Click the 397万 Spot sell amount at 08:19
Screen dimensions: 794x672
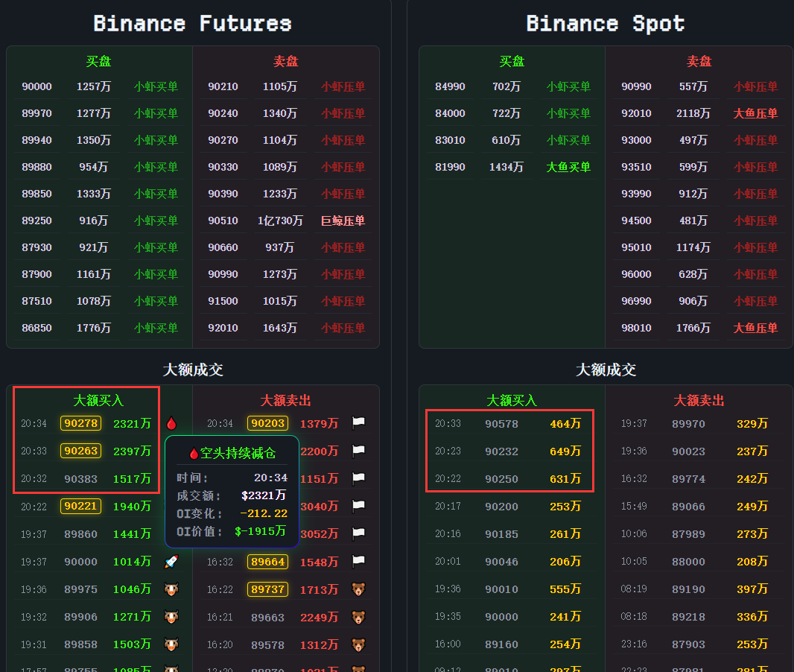click(x=752, y=589)
